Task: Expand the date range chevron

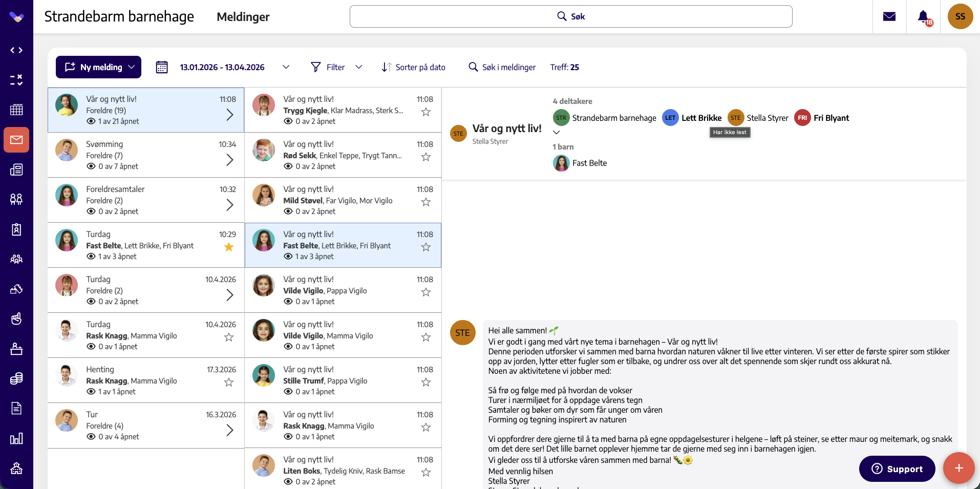Action: click(x=286, y=67)
